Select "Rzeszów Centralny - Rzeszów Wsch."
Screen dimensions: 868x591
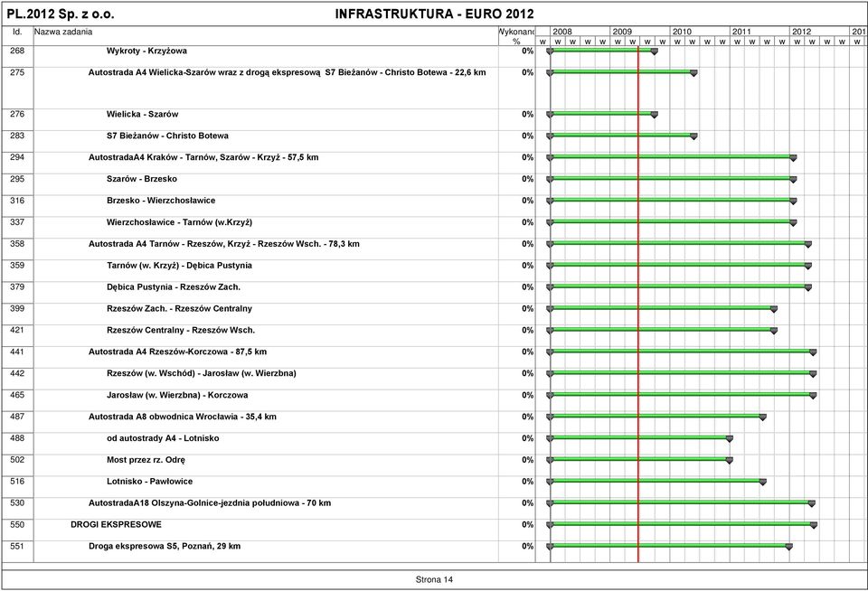pyautogui.click(x=181, y=331)
